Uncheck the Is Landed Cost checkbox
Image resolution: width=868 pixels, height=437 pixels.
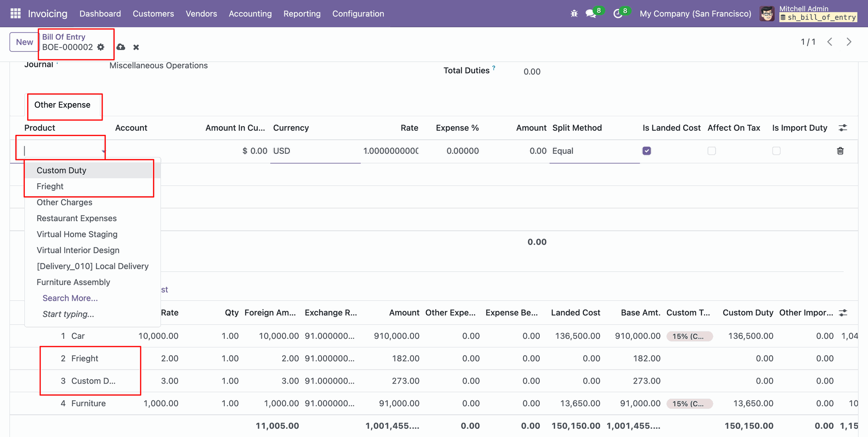(646, 151)
